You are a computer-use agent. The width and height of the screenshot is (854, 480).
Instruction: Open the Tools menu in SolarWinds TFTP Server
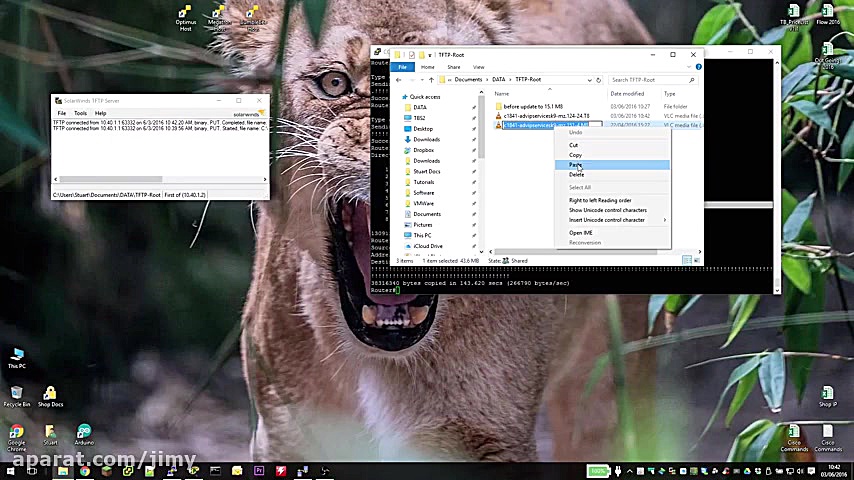click(80, 113)
